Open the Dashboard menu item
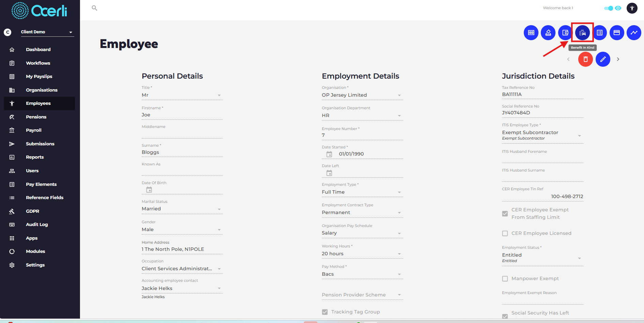This screenshot has width=644, height=323. pyautogui.click(x=39, y=50)
